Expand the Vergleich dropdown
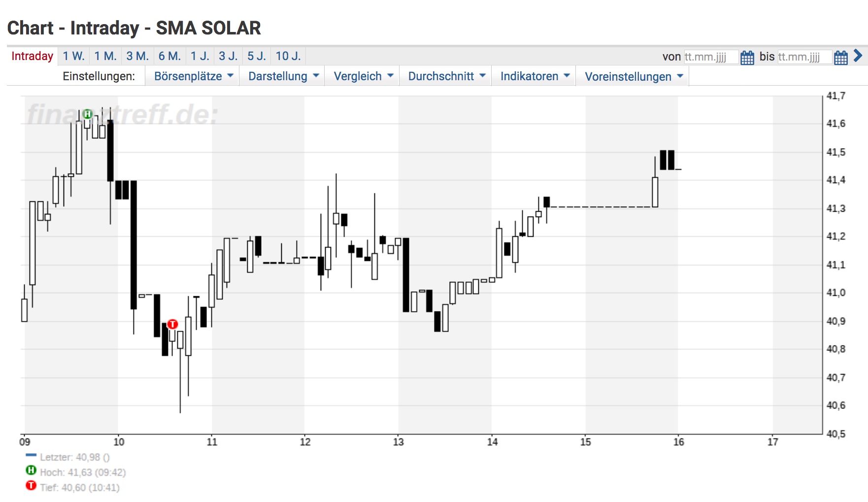Viewport: 868px width, 502px height. coord(362,76)
